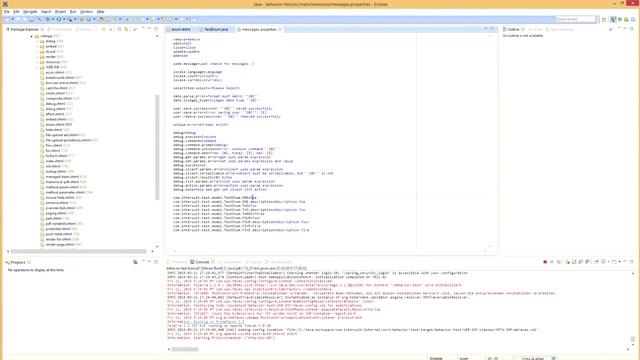Select method-parameter.xhtml in the tree
The image size is (640, 360).
(65, 192)
